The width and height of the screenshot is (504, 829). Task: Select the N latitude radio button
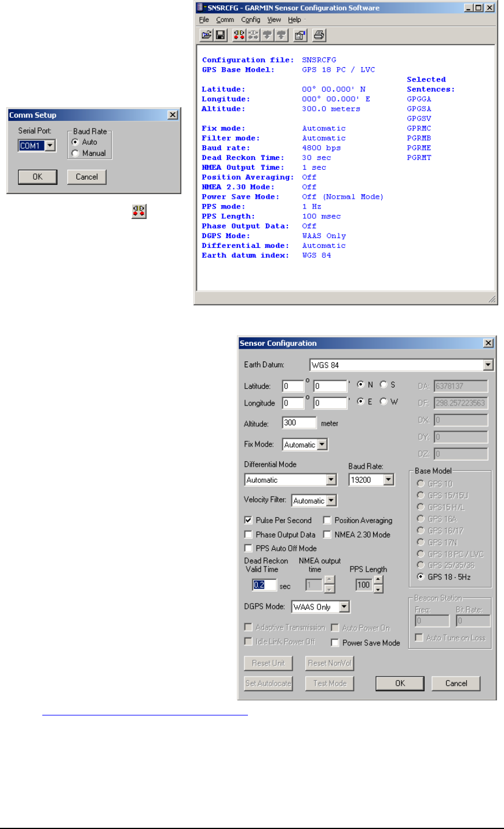click(361, 385)
